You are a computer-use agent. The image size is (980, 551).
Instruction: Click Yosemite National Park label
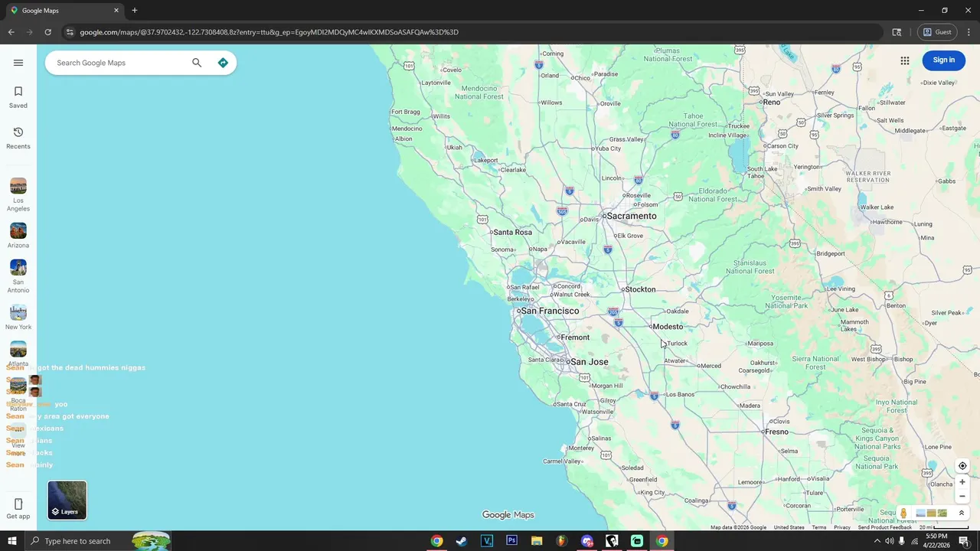(786, 302)
